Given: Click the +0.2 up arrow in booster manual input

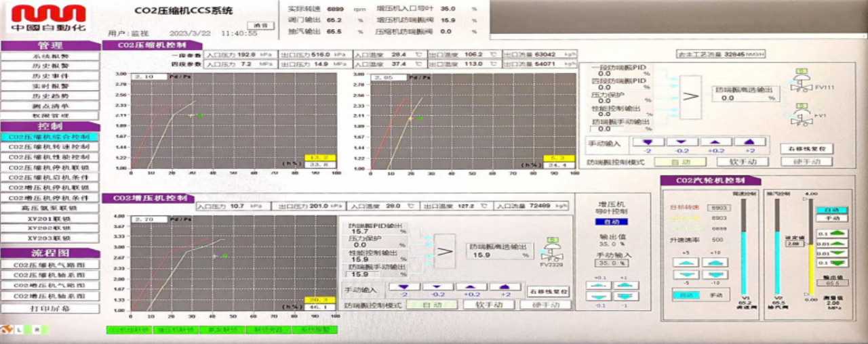Looking at the screenshot, I should (471, 288).
